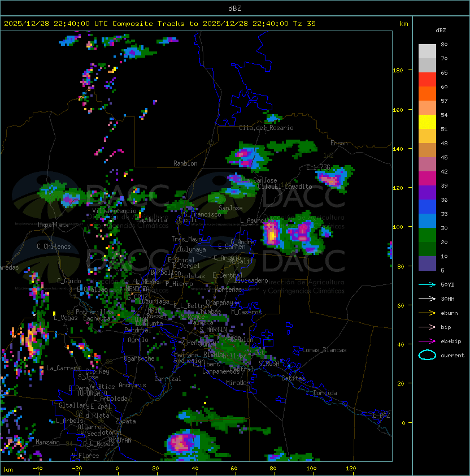Click the 100 km tick on vertical axis
Image resolution: width=470 pixels, height=476 pixels.
398,227
